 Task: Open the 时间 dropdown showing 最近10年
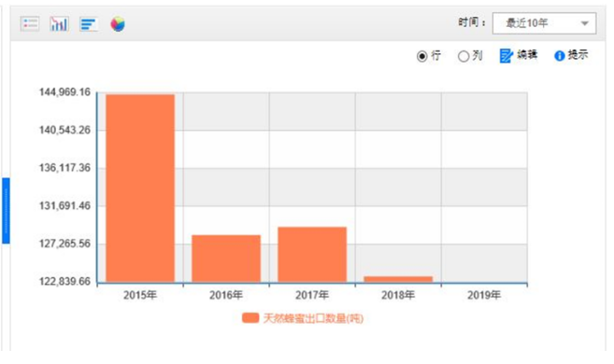pos(544,23)
